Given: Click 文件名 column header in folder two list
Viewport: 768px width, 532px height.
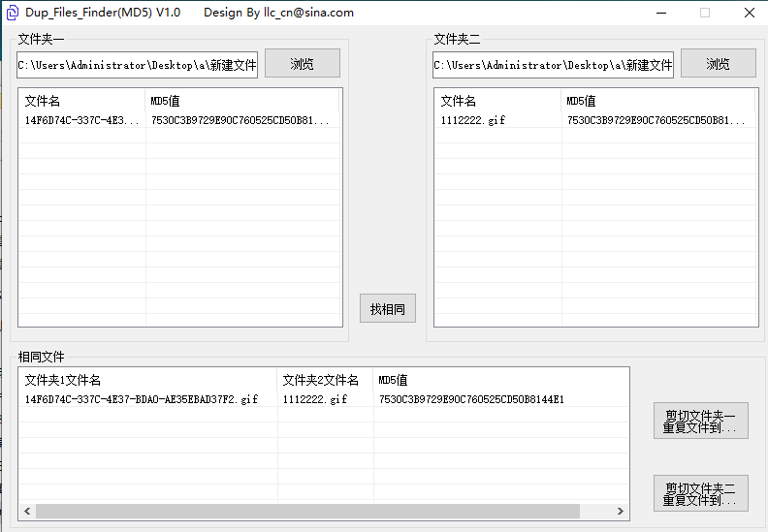Looking at the screenshot, I should 497,101.
